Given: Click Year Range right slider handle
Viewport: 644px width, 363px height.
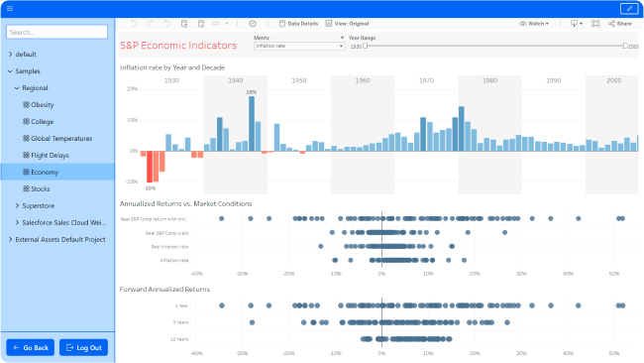Looking at the screenshot, I should tap(625, 46).
